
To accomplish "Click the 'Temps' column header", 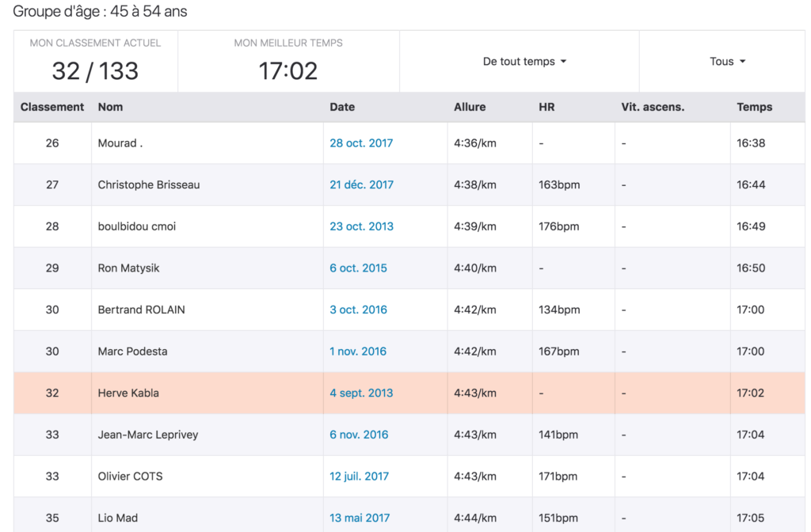I will click(754, 107).
